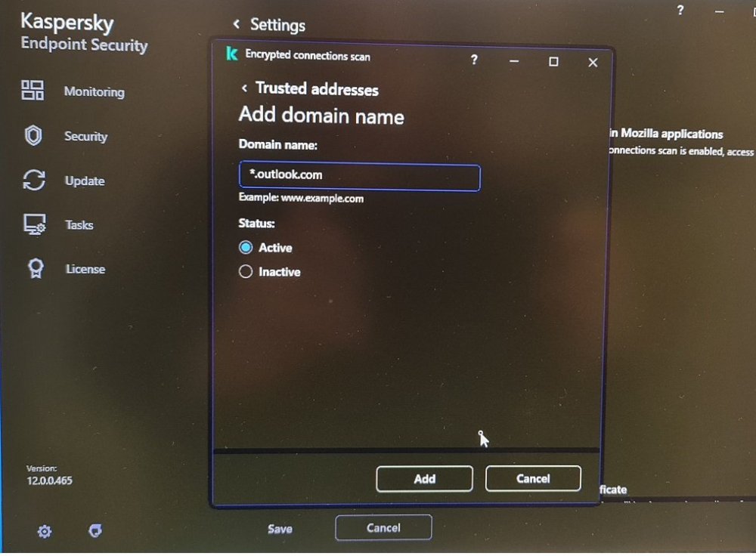Open the Monitoring dashboard icon
The image size is (756, 556).
[33, 90]
